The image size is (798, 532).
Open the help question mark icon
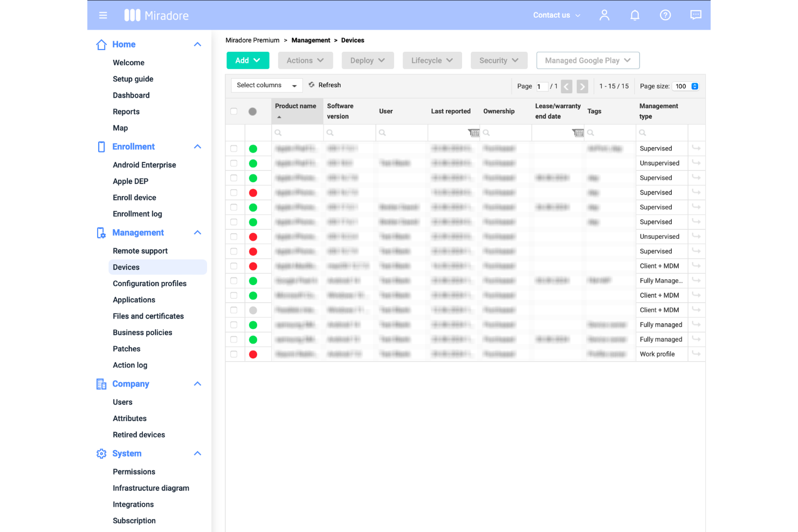[665, 15]
